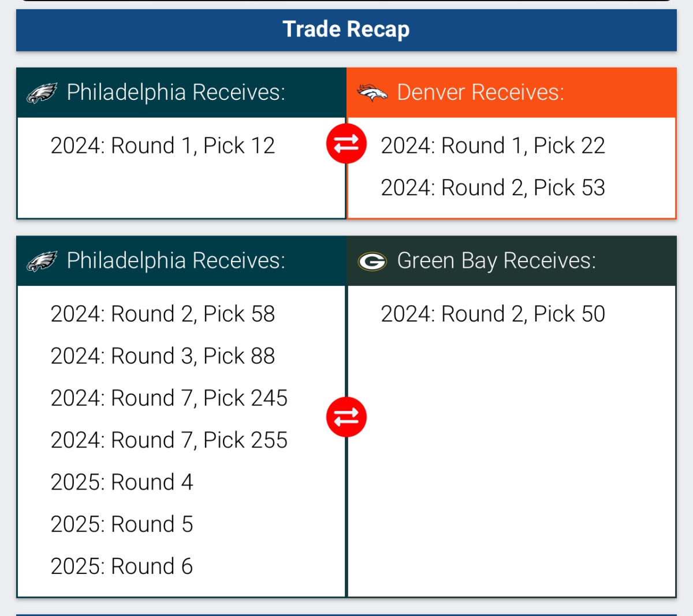Viewport: 693px width, 616px height.
Task: Select 2024 Round 2, Pick 50
Action: coord(493,314)
